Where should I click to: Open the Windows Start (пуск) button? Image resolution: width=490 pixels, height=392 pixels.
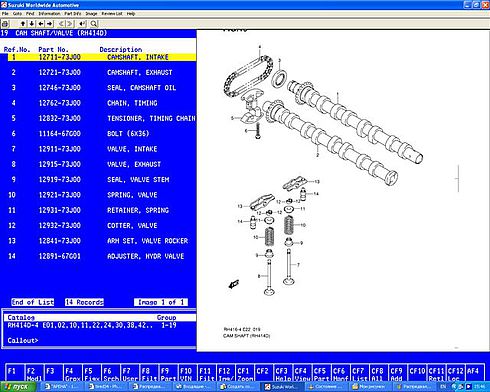(17, 387)
